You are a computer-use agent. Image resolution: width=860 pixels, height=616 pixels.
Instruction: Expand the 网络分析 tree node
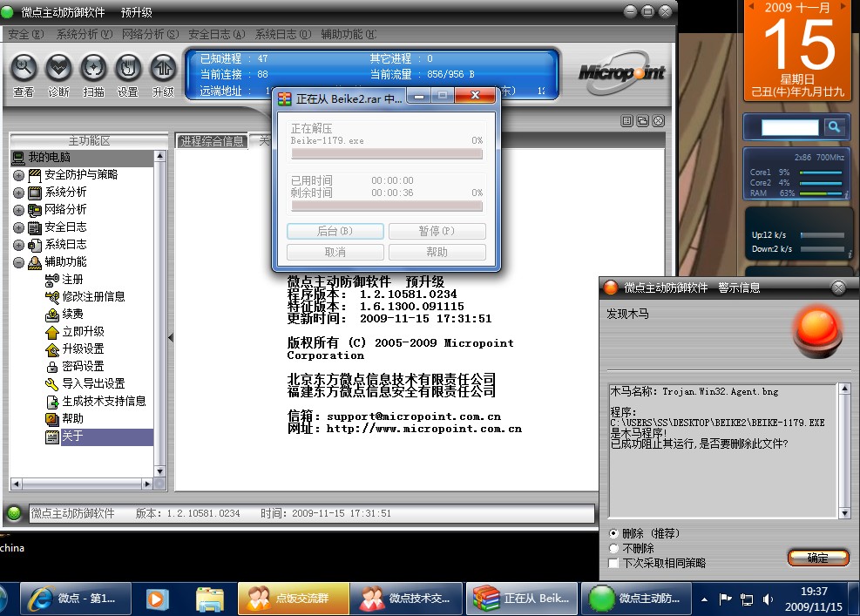coord(18,210)
